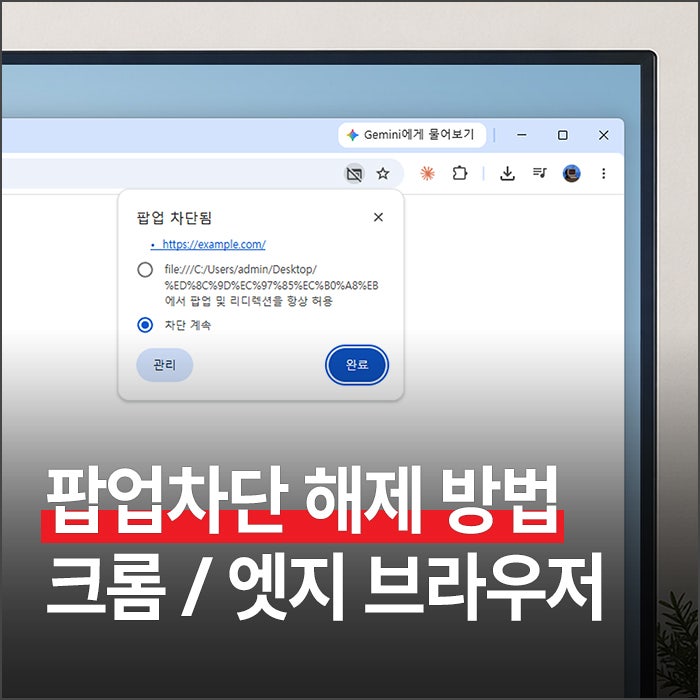Show downloads with the download arrow icon

(x=507, y=173)
